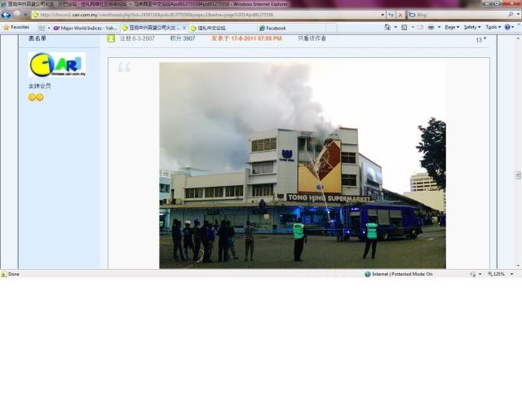Click the Print icon in command bar
This screenshot has height=420, width=522.
coord(430,27)
